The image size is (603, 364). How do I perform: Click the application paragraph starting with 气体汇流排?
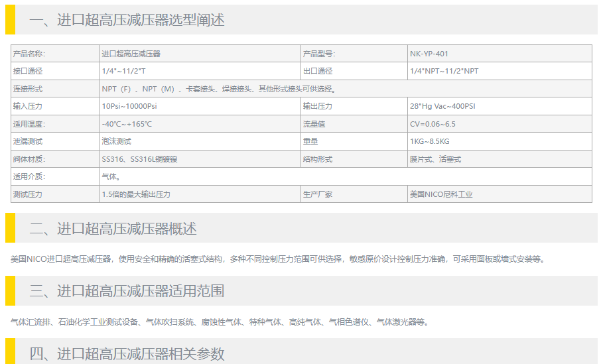220,322
